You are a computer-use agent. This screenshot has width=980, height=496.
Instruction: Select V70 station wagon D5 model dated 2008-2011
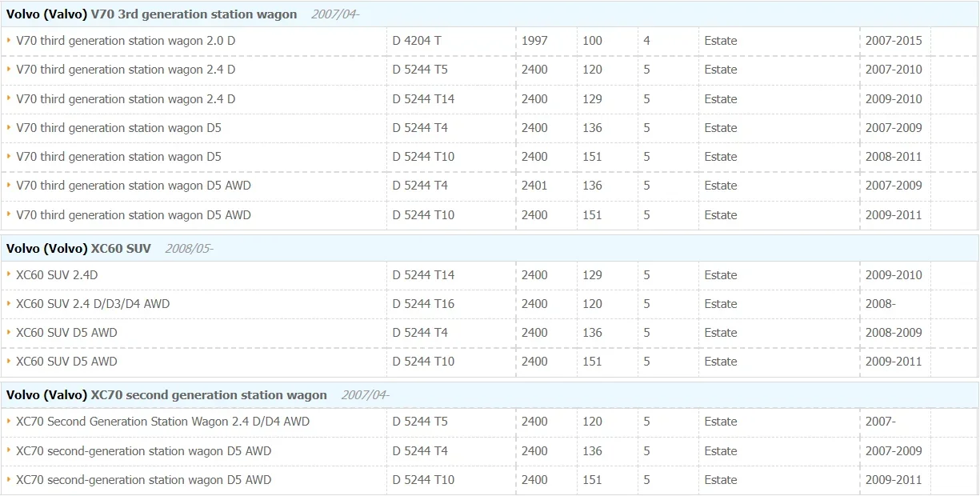[118, 157]
